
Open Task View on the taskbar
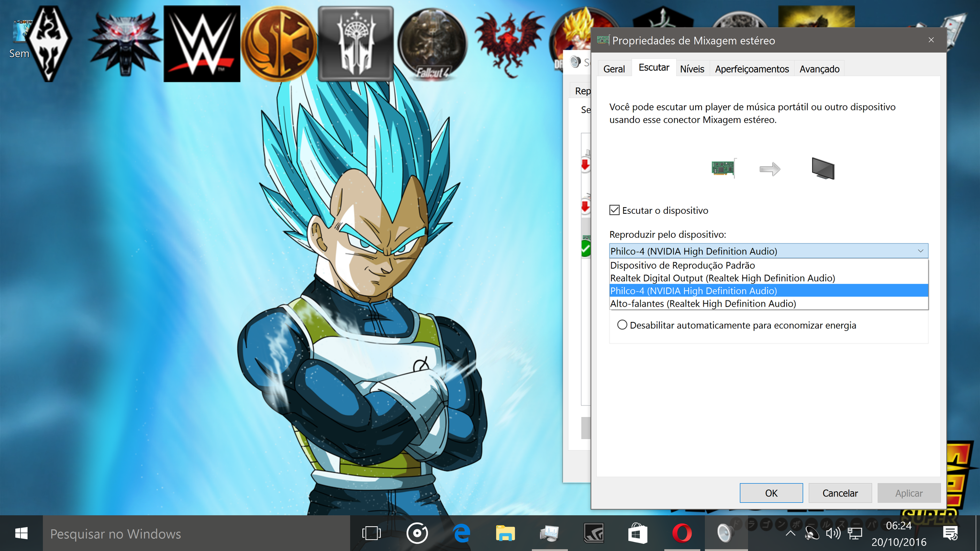[371, 533]
